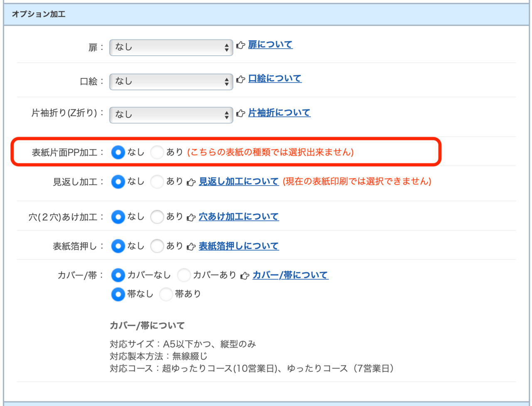This screenshot has width=532, height=406.
Task: Open the 扉 dropdown menu
Action: (x=170, y=47)
